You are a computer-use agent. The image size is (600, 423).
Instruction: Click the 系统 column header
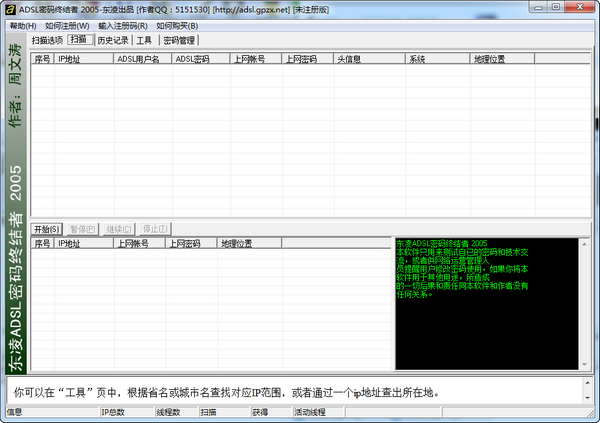pyautogui.click(x=437, y=59)
